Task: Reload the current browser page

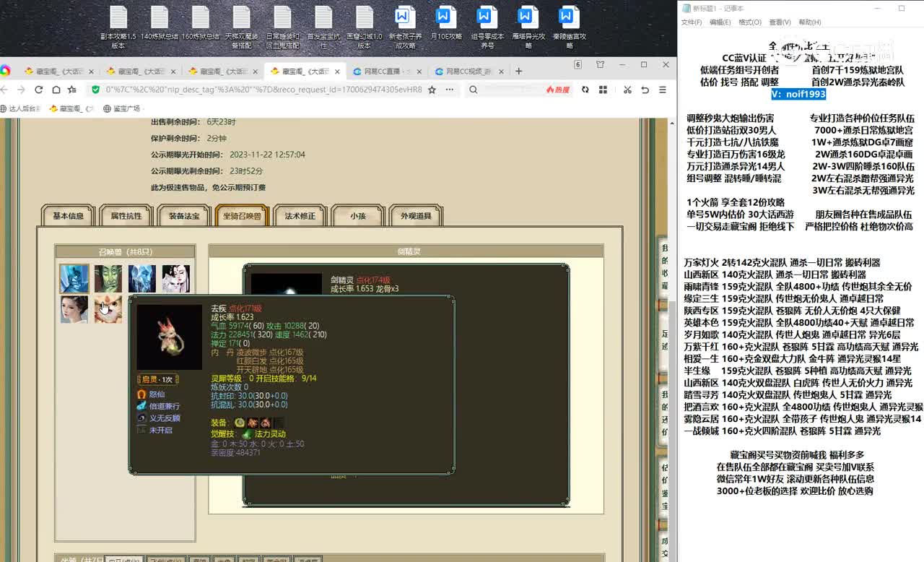Action: (38, 90)
